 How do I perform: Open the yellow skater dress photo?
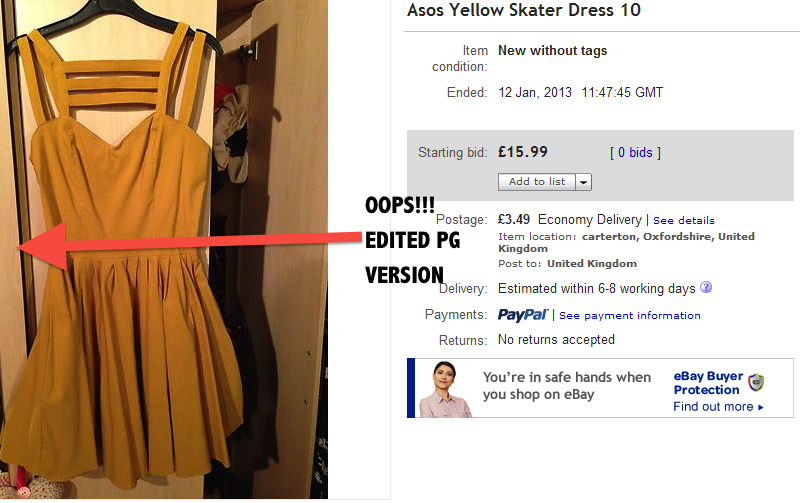[x=164, y=249]
